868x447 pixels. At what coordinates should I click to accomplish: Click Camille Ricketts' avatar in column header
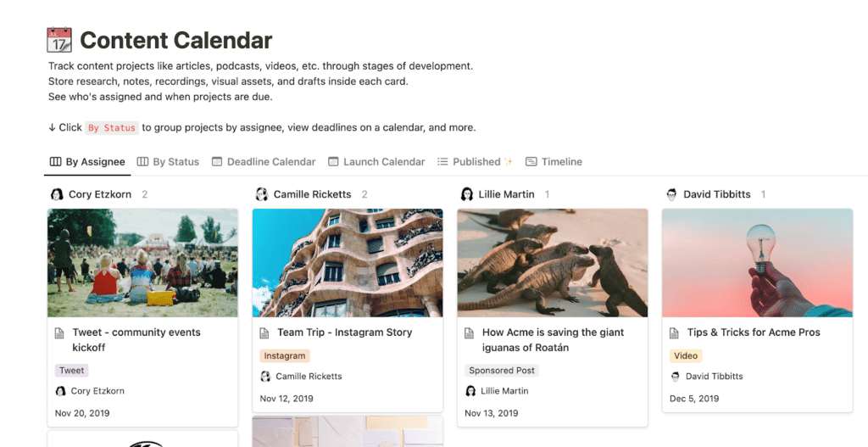(262, 194)
